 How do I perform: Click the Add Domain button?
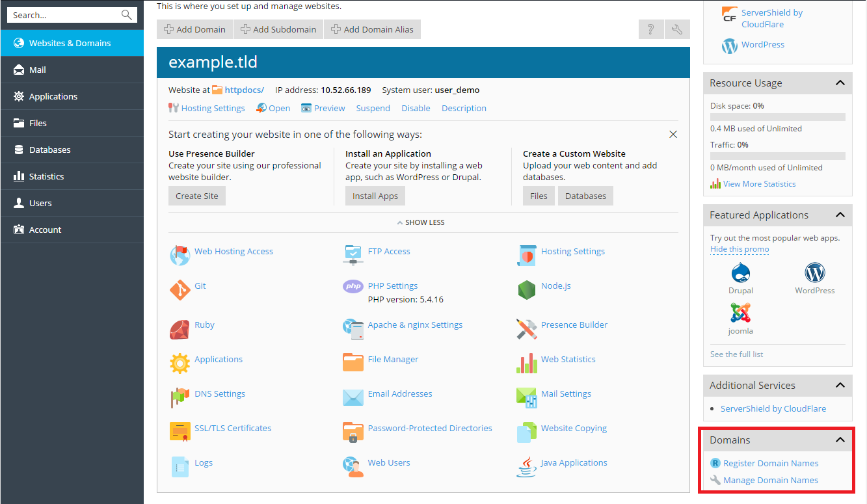pos(194,29)
